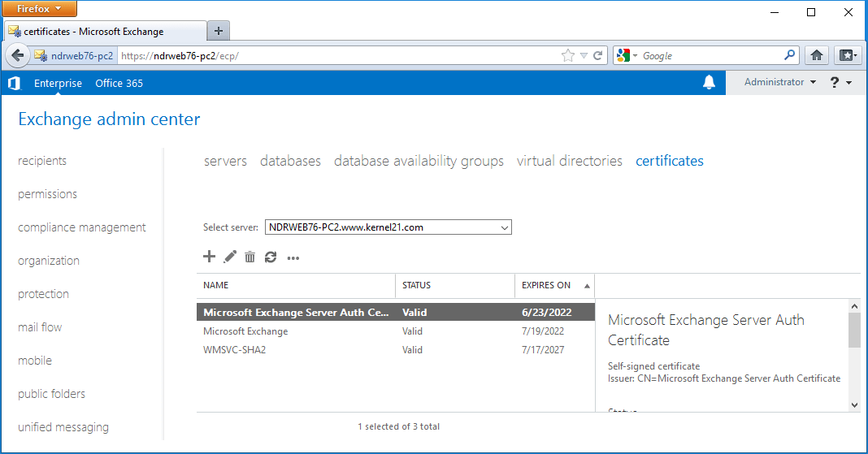The width and height of the screenshot is (868, 454).
Task: Click the STATUS column header
Action: tap(455, 285)
